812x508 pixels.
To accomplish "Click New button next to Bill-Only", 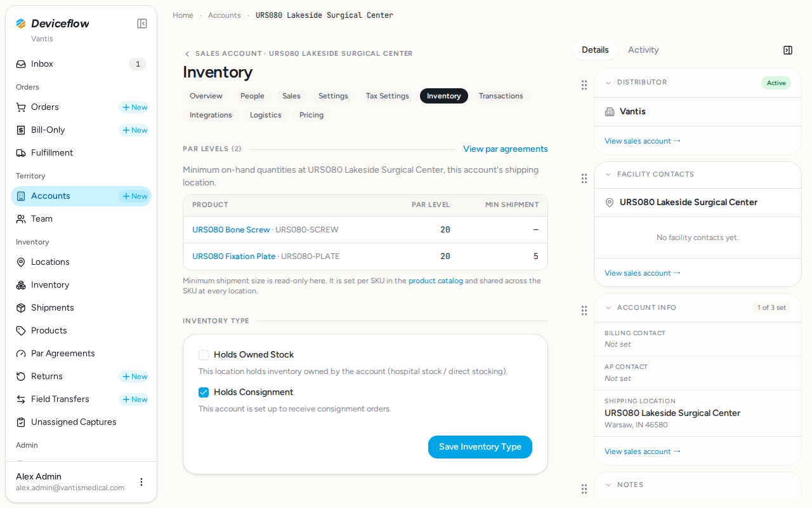I will [134, 130].
